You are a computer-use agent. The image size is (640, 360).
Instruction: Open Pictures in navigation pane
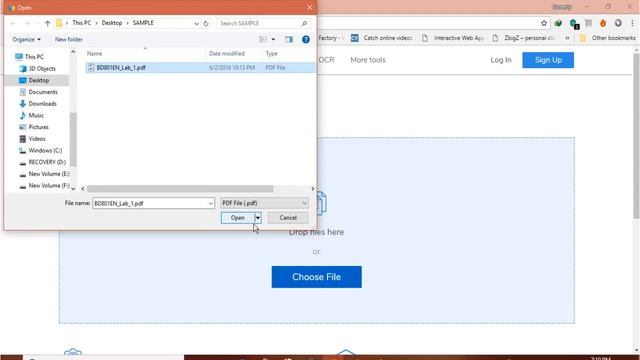tap(38, 127)
